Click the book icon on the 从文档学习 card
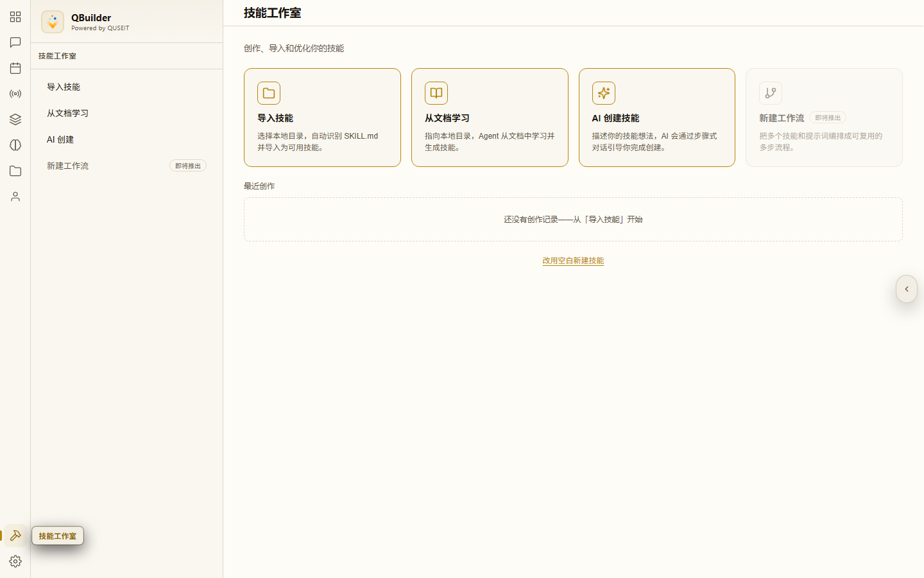Screen dimensions: 924x578 [436, 93]
